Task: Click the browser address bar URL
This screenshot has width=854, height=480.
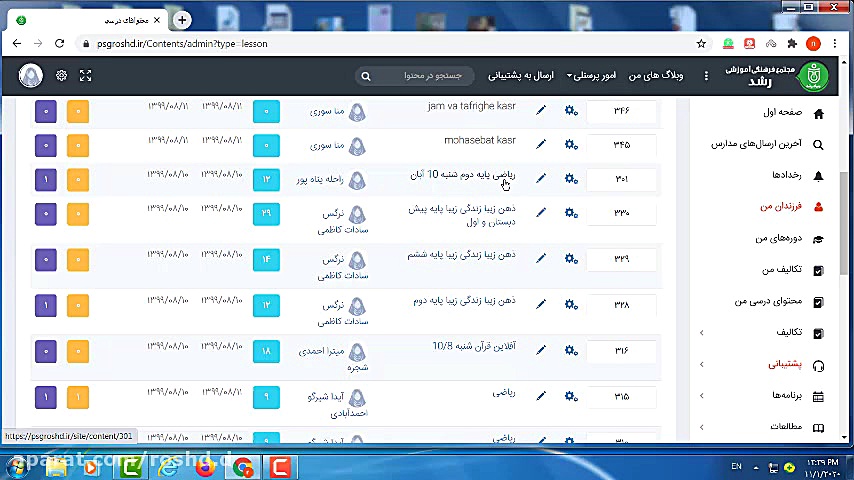Action: [x=182, y=44]
